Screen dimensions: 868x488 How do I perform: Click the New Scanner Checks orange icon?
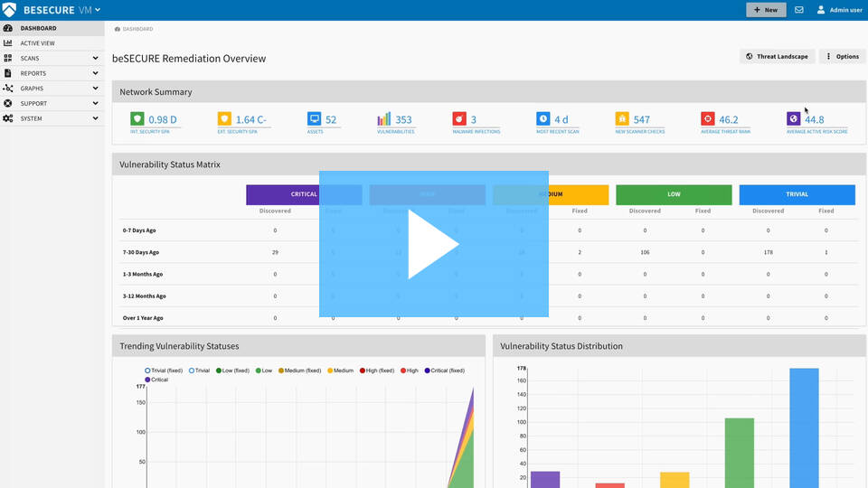coord(622,118)
